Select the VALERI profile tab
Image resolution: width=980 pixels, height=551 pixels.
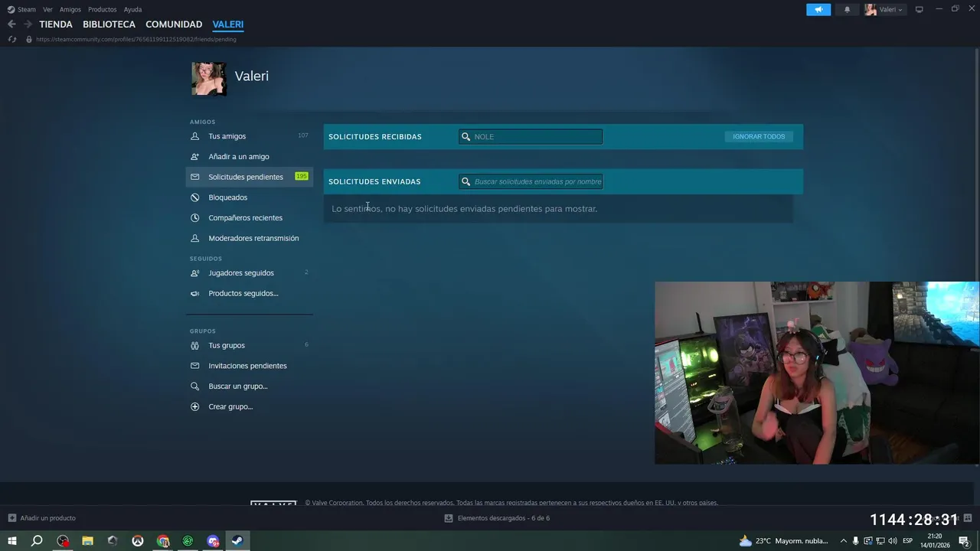tap(228, 24)
